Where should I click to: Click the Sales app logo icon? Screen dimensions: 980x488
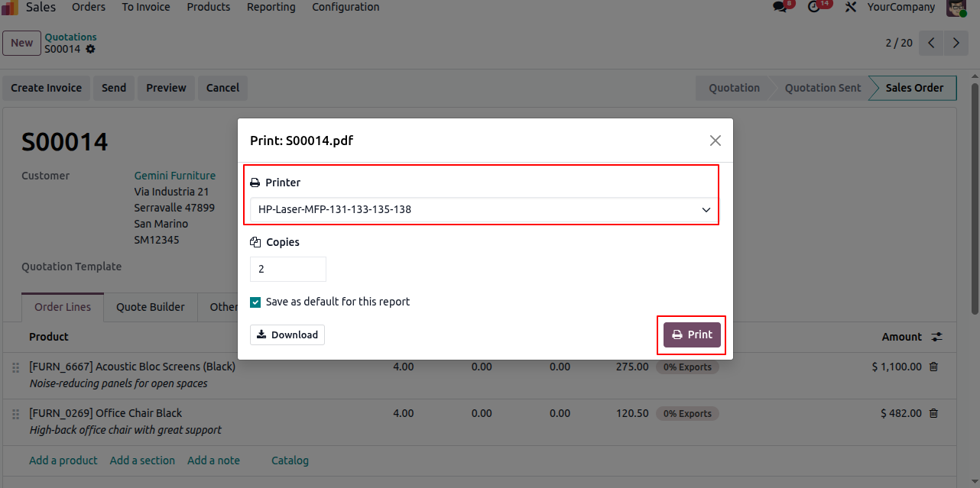(10, 8)
